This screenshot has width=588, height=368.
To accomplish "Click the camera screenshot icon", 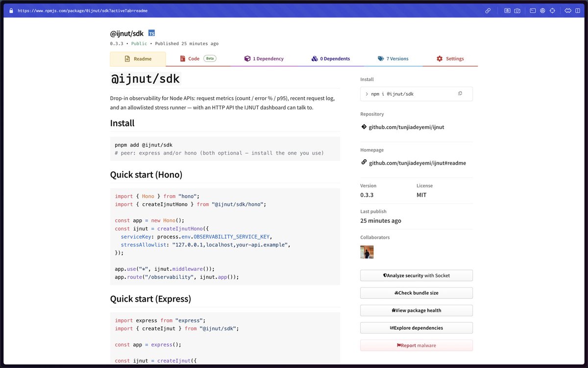I will coord(517,10).
